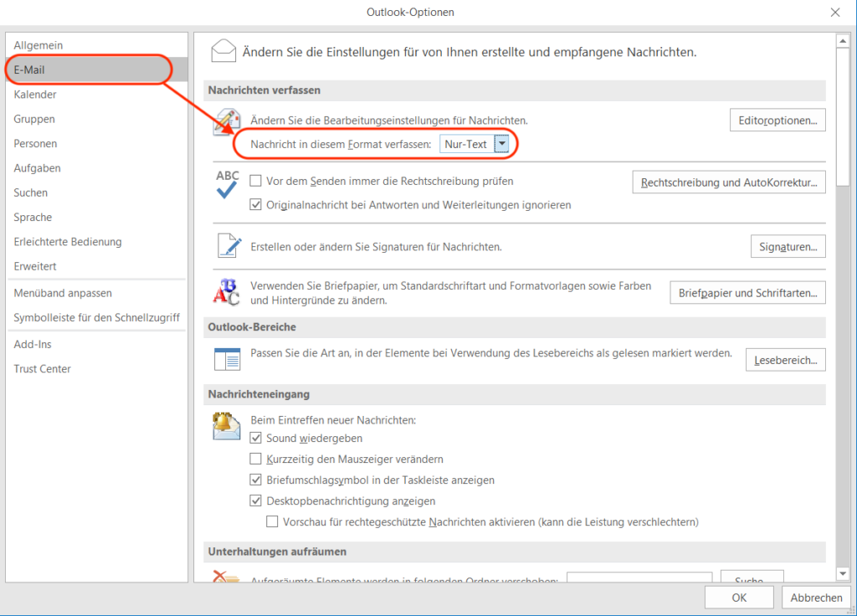Go to the Suchen category
Viewport: 857px width, 616px height.
(x=97, y=193)
